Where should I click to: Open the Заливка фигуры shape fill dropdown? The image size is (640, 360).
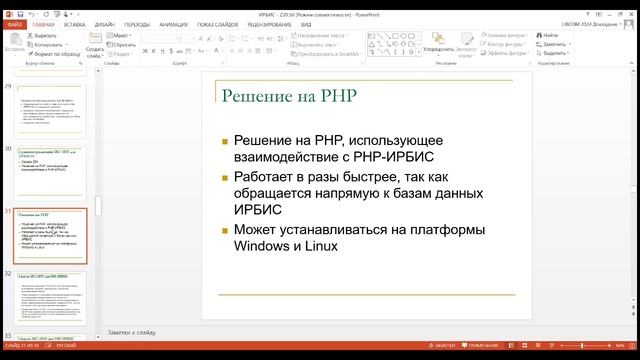504,36
